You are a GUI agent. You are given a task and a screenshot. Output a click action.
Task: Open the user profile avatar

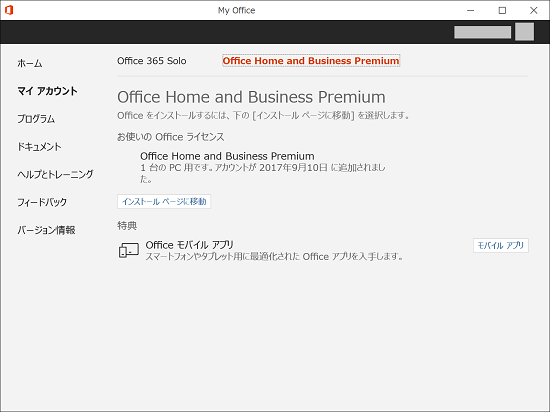coord(524,32)
